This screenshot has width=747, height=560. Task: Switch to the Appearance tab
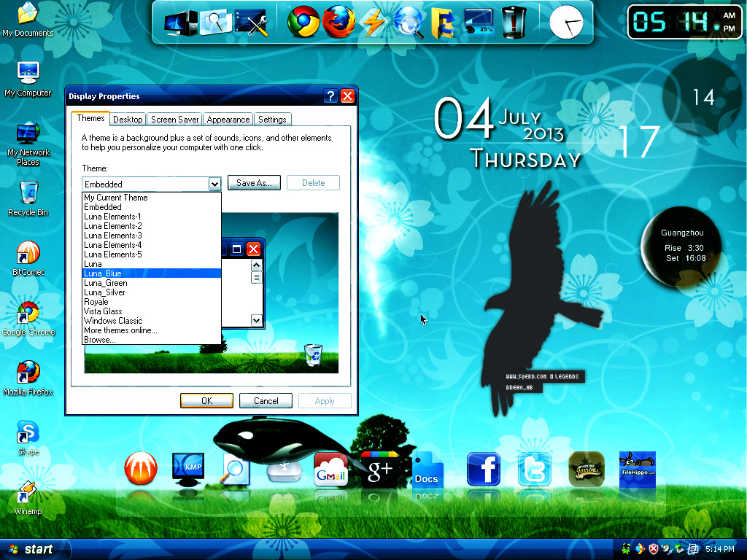[228, 120]
